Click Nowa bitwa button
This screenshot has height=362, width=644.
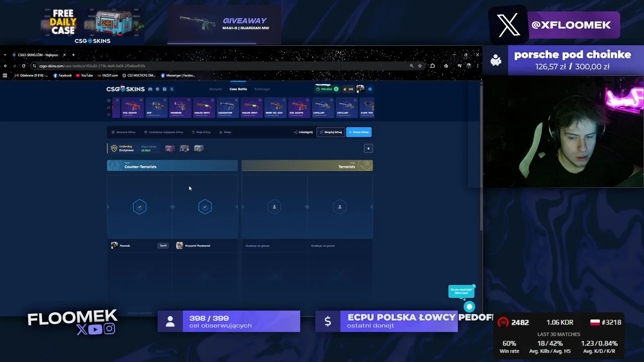tap(359, 132)
